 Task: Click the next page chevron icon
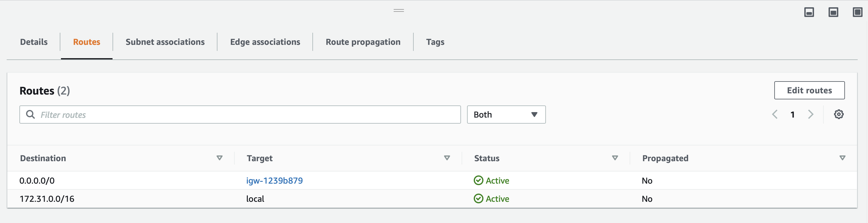811,114
